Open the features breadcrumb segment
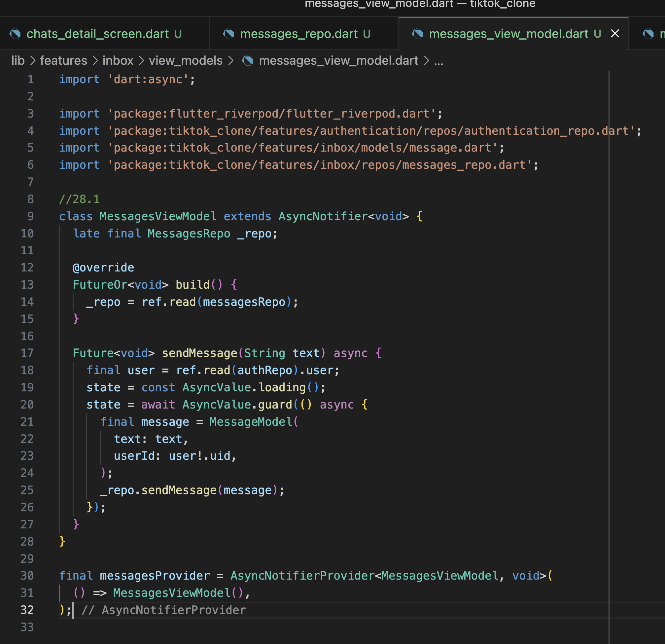665x644 pixels. click(x=63, y=61)
